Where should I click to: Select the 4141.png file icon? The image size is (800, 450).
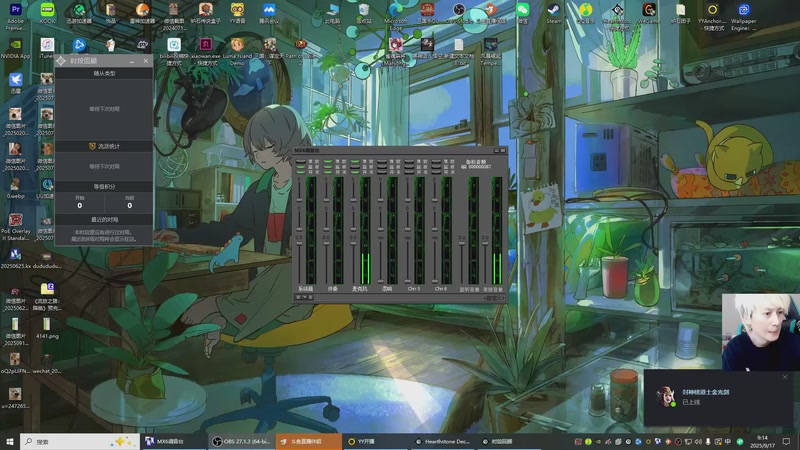coord(47,328)
